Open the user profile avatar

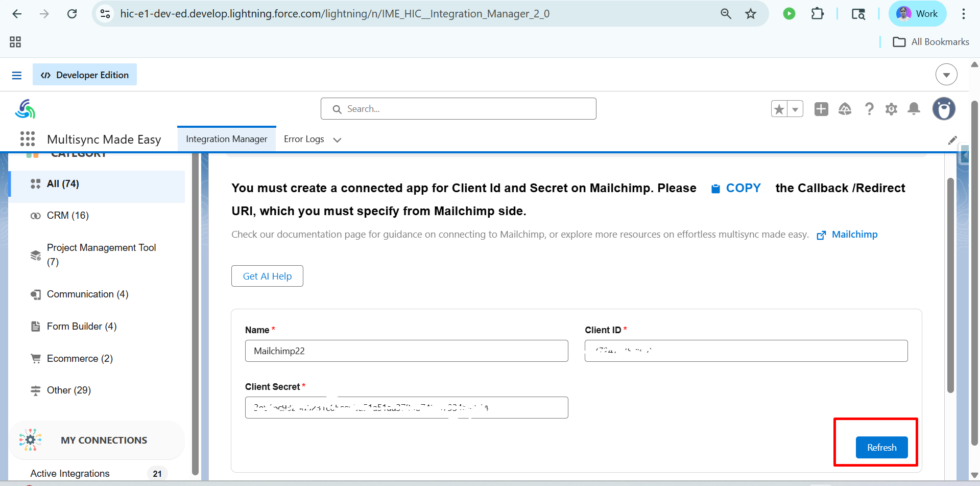coord(944,109)
